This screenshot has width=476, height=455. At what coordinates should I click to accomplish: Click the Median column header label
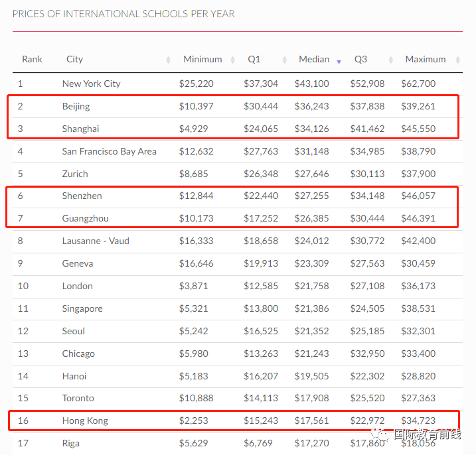click(x=314, y=59)
